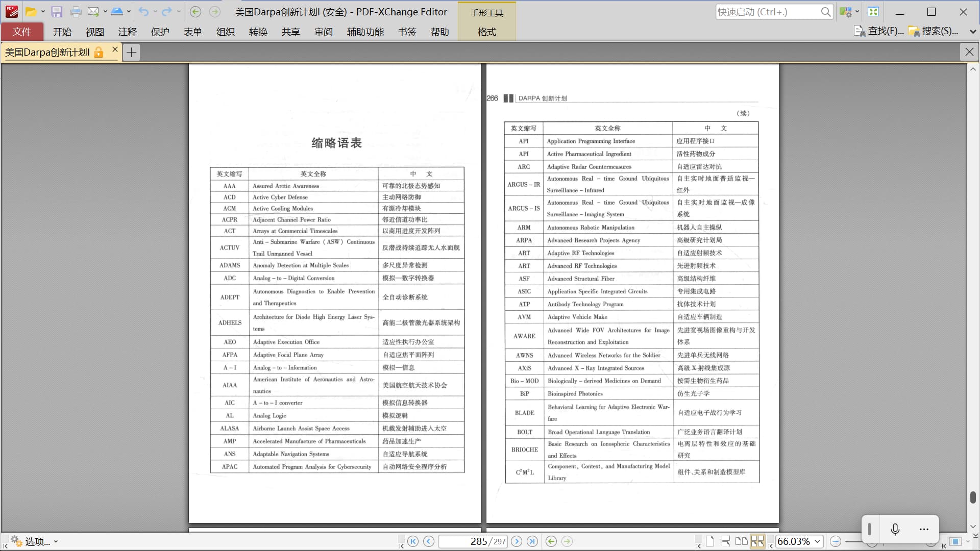The height and width of the screenshot is (551, 980).
Task: Open the 注释 ribbon tab
Action: click(127, 32)
